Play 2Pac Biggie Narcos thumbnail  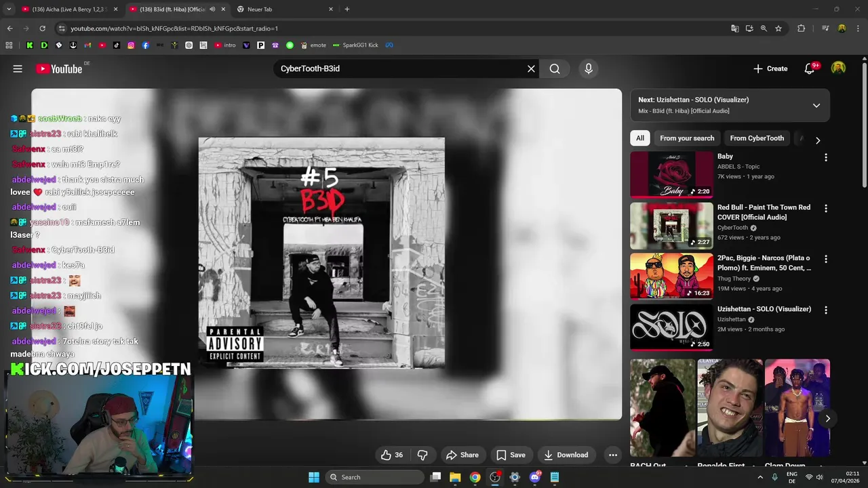pyautogui.click(x=671, y=276)
